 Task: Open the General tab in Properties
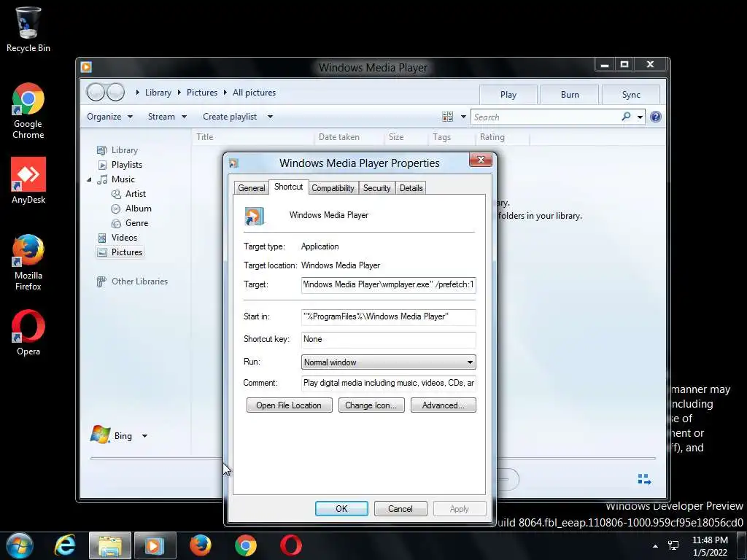[x=251, y=188]
